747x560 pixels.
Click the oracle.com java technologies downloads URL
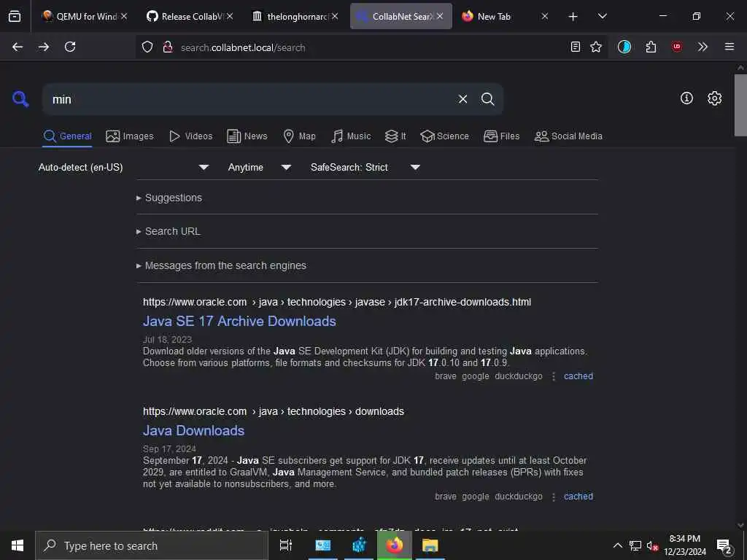point(274,411)
